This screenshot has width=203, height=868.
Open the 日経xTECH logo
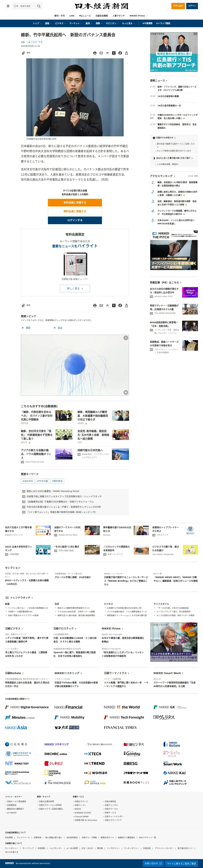tap(93, 754)
